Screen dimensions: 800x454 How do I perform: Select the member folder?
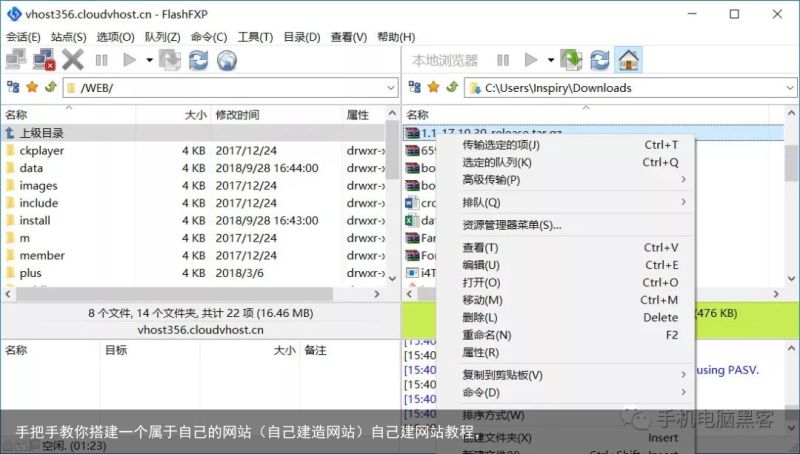point(194,255)
